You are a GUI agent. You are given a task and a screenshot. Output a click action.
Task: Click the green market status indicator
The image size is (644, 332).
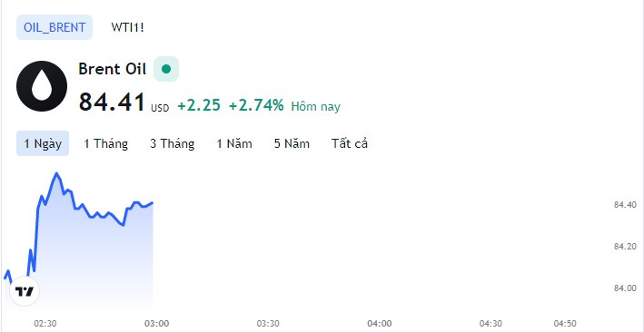[166, 69]
